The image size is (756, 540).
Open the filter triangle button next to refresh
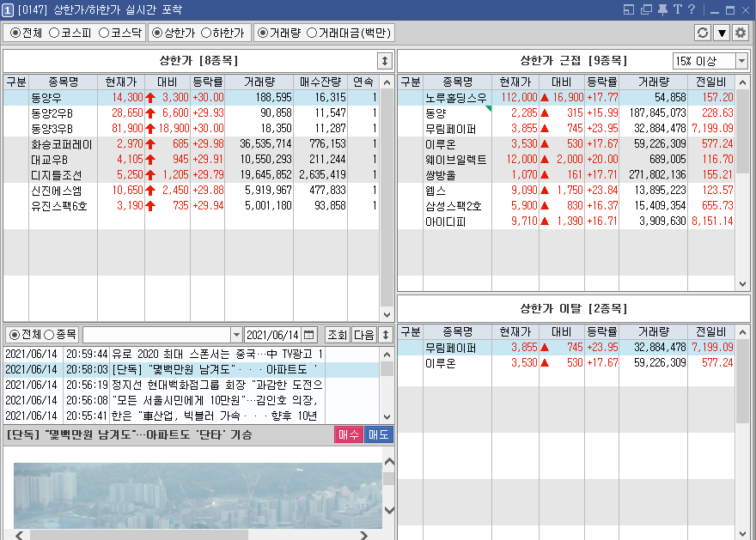722,33
